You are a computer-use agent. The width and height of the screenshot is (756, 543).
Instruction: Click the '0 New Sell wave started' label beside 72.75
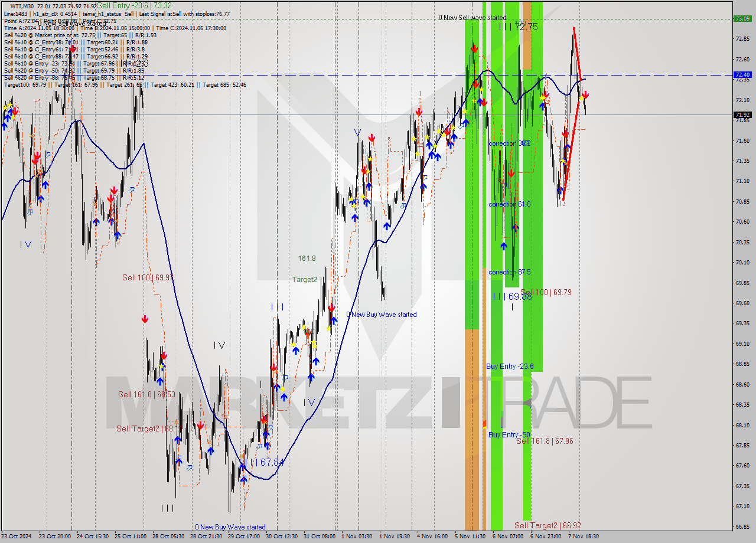tap(472, 18)
